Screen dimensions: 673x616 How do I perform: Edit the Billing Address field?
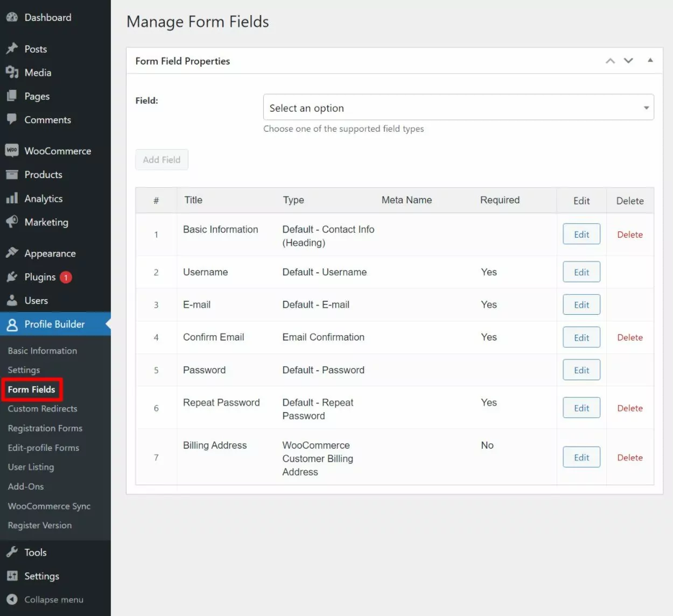(581, 457)
